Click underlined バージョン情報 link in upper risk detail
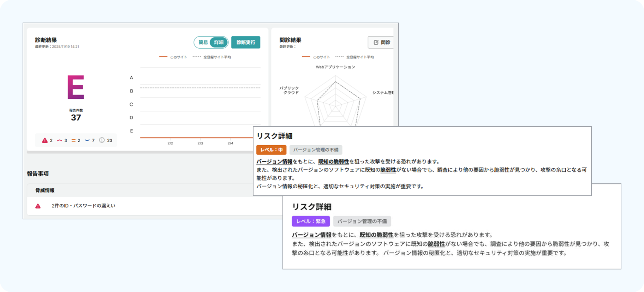The image size is (644, 292). click(x=274, y=162)
